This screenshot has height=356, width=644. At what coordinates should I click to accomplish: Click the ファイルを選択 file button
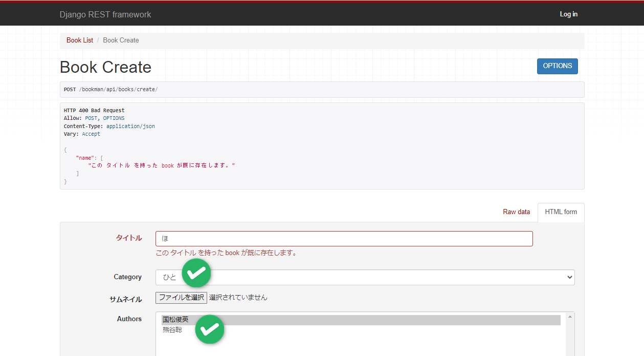pos(182,298)
